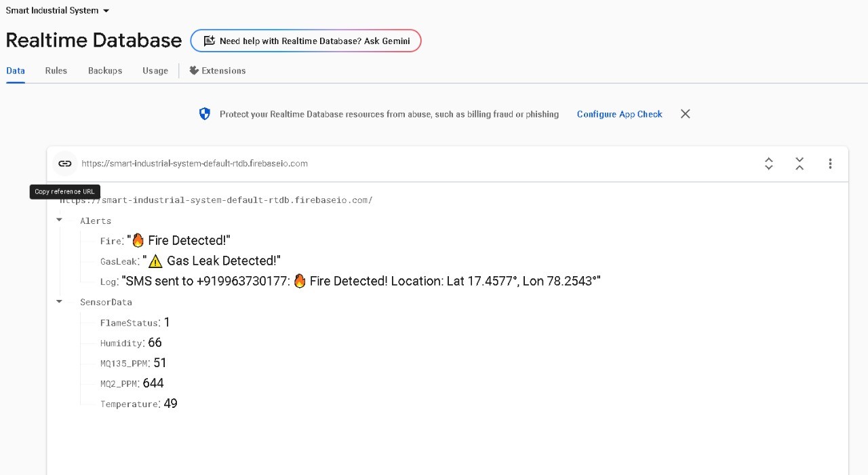Viewport: 868px width, 475px height.
Task: Click Configure App Check link
Action: click(x=619, y=114)
